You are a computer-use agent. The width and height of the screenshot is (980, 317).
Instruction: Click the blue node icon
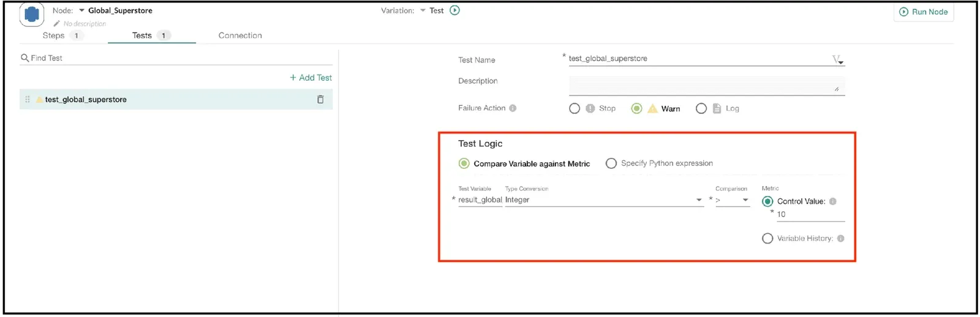point(31,14)
